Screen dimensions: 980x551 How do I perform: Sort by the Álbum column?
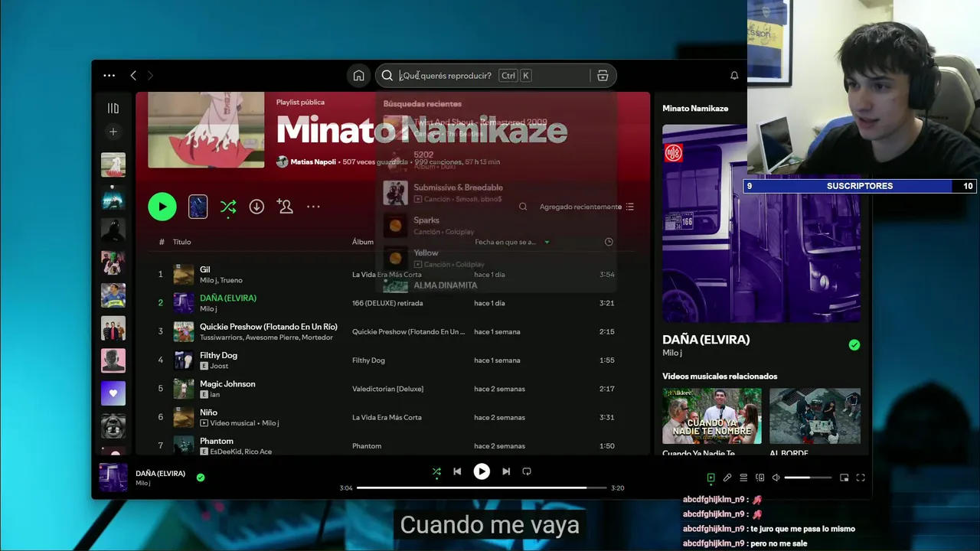click(x=363, y=242)
